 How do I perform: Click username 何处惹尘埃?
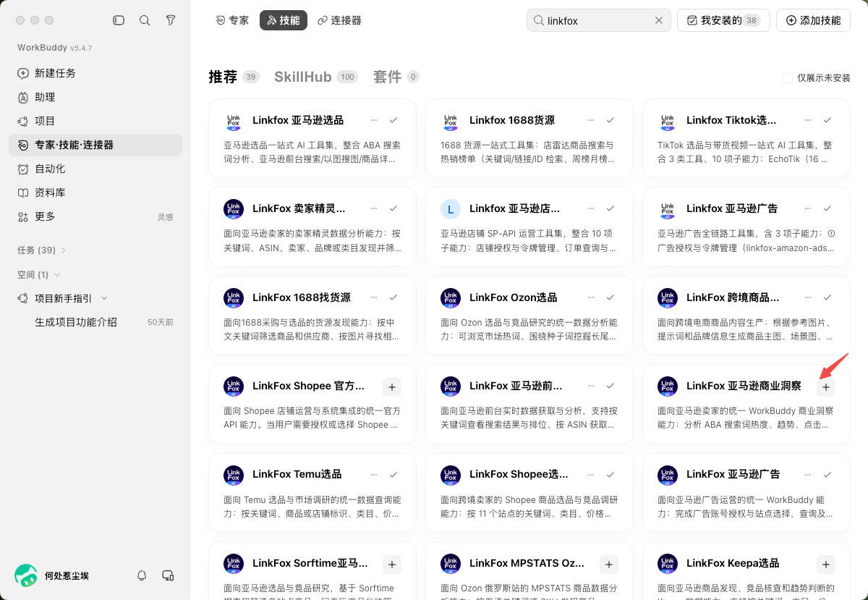(x=67, y=576)
